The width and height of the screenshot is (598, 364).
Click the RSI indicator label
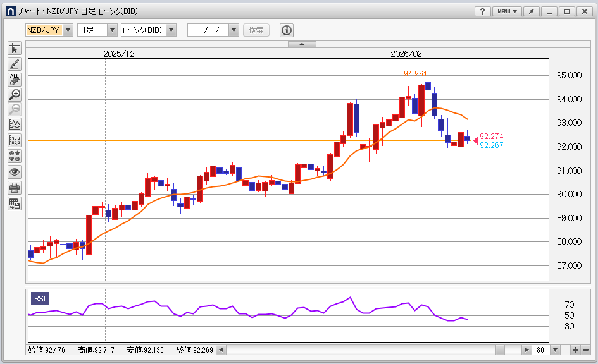pos(40,298)
